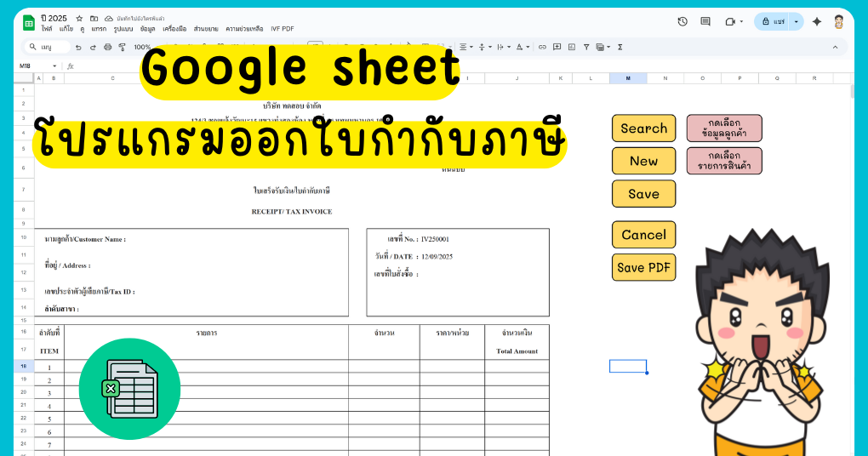Image resolution: width=868 pixels, height=456 pixels.
Task: Star the ปี 2025 spreadsheet
Action: pos(79,18)
